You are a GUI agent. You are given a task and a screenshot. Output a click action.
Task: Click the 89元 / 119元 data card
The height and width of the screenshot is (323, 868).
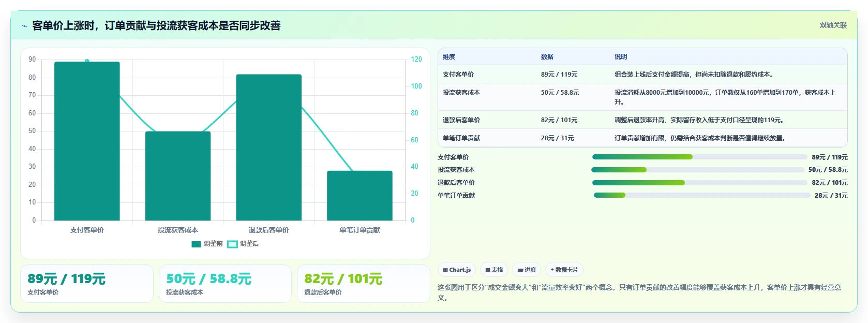(x=87, y=284)
